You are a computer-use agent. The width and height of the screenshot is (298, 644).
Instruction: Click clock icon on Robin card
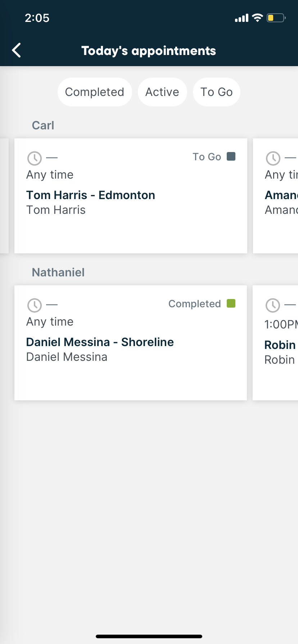pos(272,305)
